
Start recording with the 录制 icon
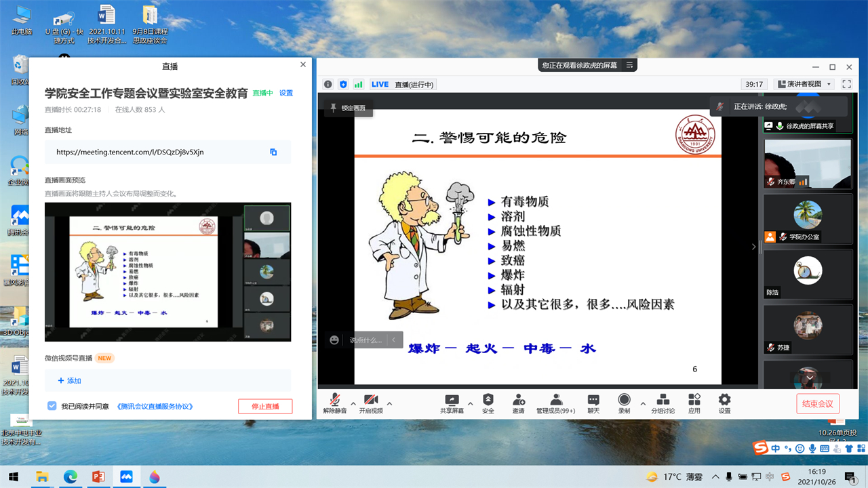[x=624, y=400]
